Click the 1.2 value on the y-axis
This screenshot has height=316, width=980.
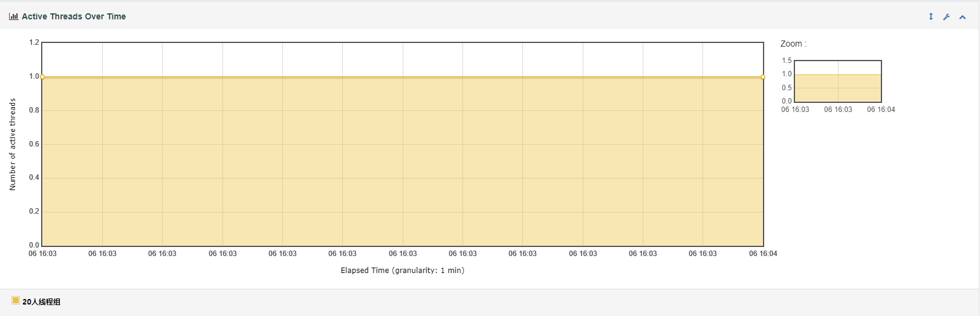pos(34,42)
